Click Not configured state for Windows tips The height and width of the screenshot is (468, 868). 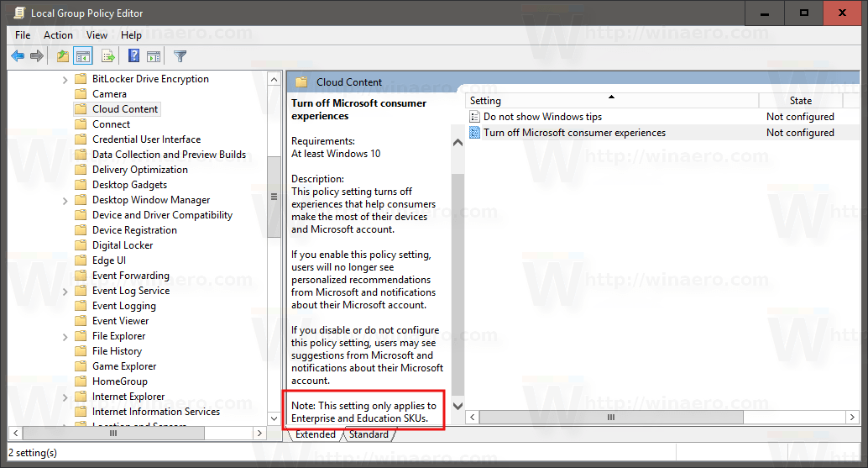click(800, 116)
